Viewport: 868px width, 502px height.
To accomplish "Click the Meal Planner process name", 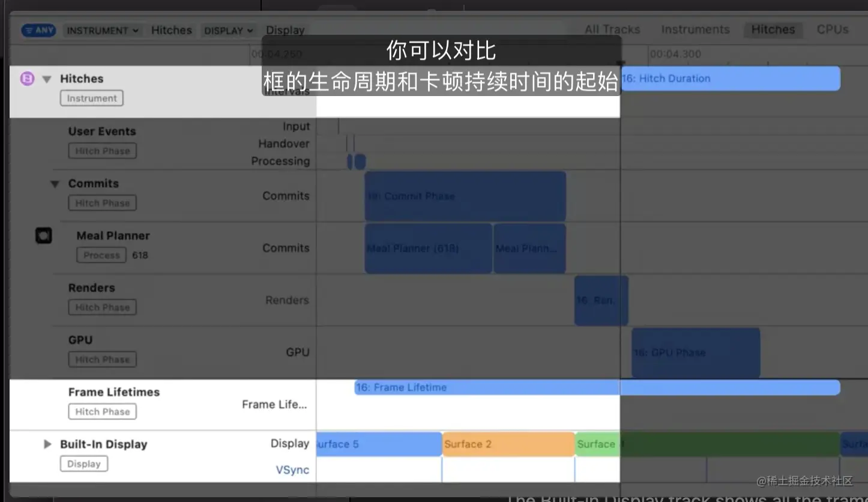I will [113, 236].
